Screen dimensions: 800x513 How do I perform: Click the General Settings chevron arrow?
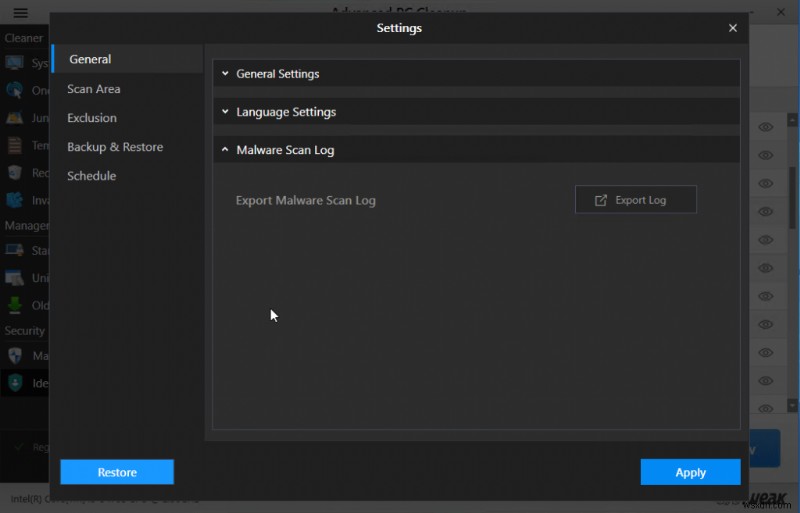tap(225, 74)
